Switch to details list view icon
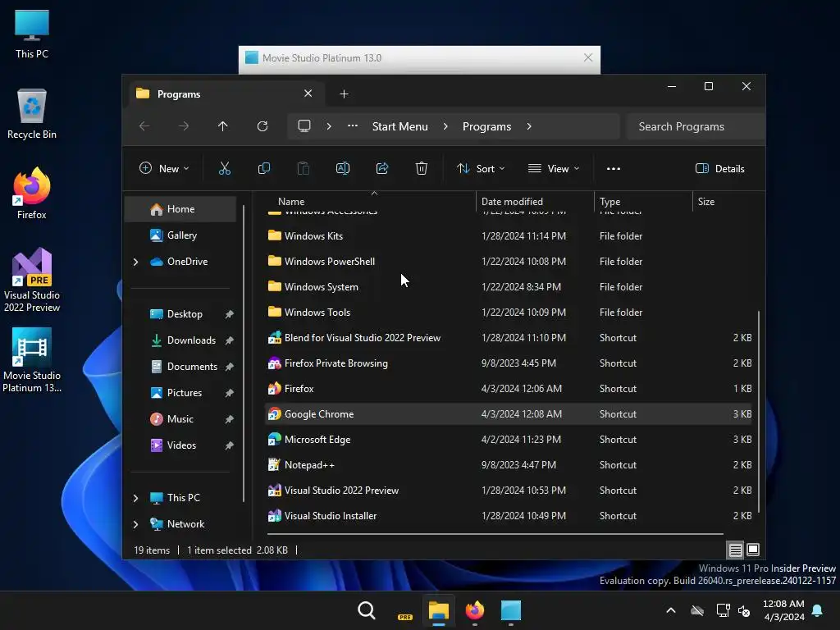840x630 pixels. tap(736, 550)
